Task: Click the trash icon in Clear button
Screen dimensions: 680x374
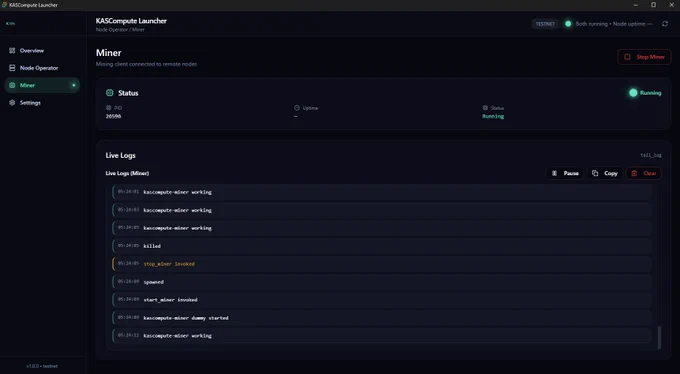Action: pyautogui.click(x=634, y=173)
